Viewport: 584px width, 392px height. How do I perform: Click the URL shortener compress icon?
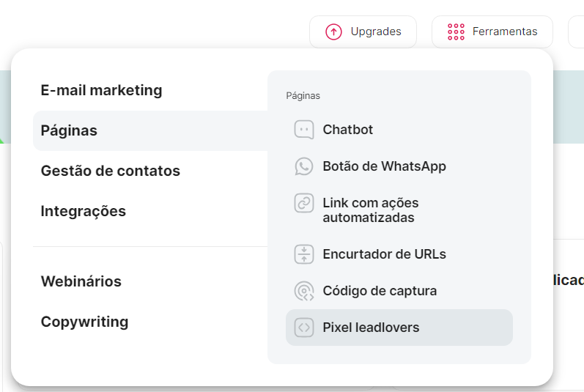click(x=304, y=254)
